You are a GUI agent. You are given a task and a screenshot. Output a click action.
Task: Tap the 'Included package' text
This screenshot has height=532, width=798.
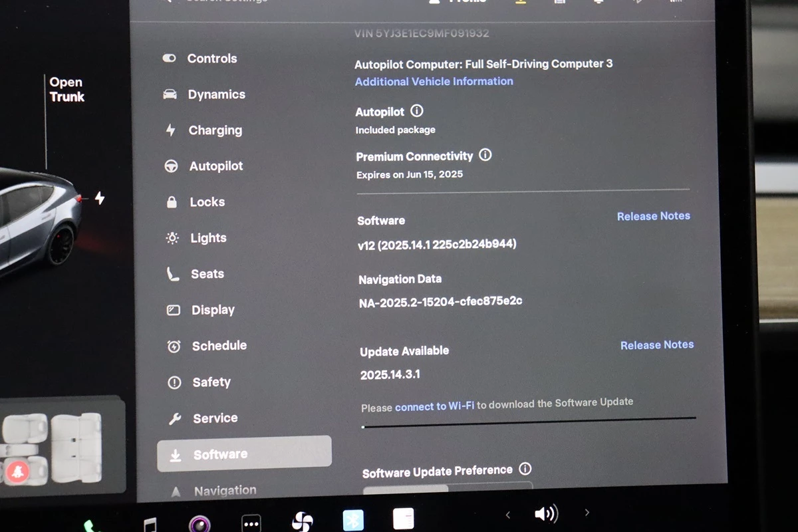coord(395,130)
